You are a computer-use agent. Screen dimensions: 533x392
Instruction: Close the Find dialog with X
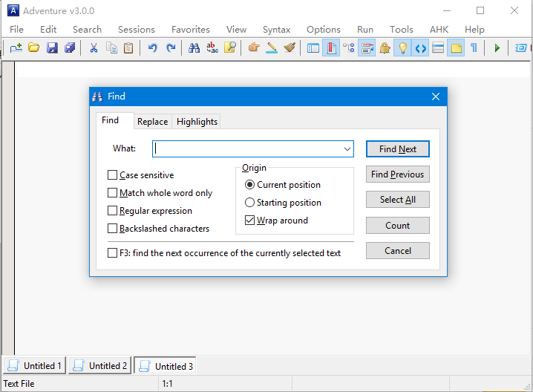click(x=436, y=97)
